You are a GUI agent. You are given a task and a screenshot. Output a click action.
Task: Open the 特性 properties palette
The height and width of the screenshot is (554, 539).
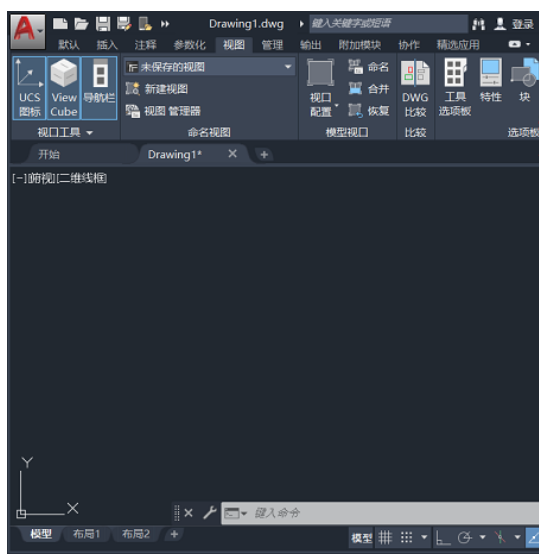tap(491, 81)
